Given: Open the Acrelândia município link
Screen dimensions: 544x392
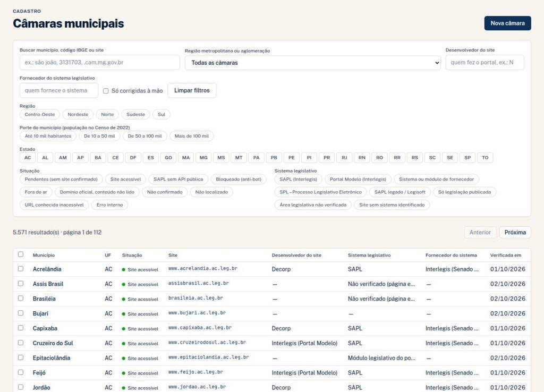Looking at the screenshot, I should pos(47,269).
